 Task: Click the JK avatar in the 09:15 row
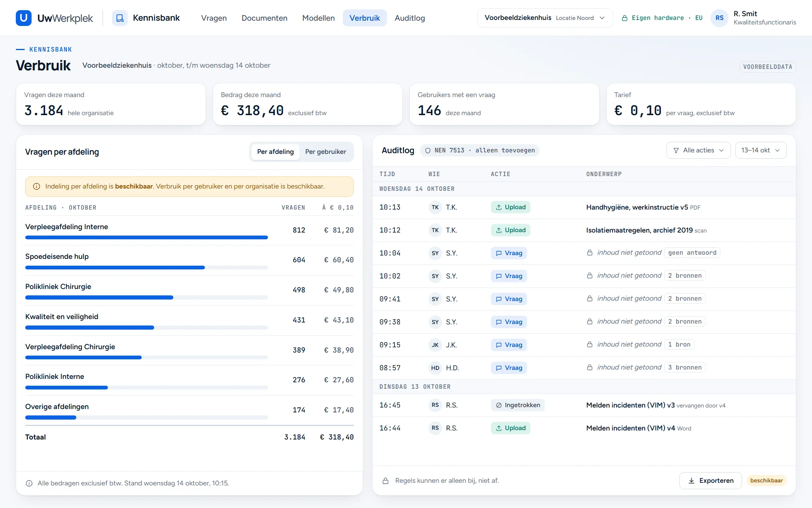pos(435,345)
